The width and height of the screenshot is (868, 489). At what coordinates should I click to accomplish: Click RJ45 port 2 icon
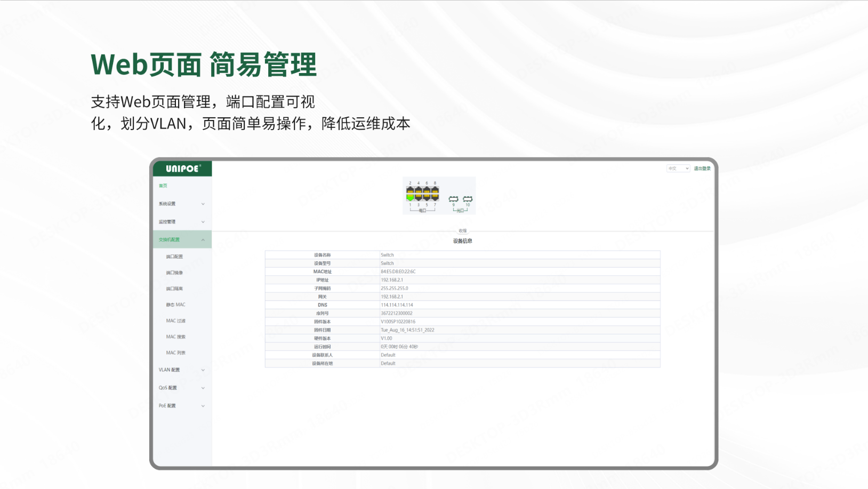pyautogui.click(x=410, y=189)
